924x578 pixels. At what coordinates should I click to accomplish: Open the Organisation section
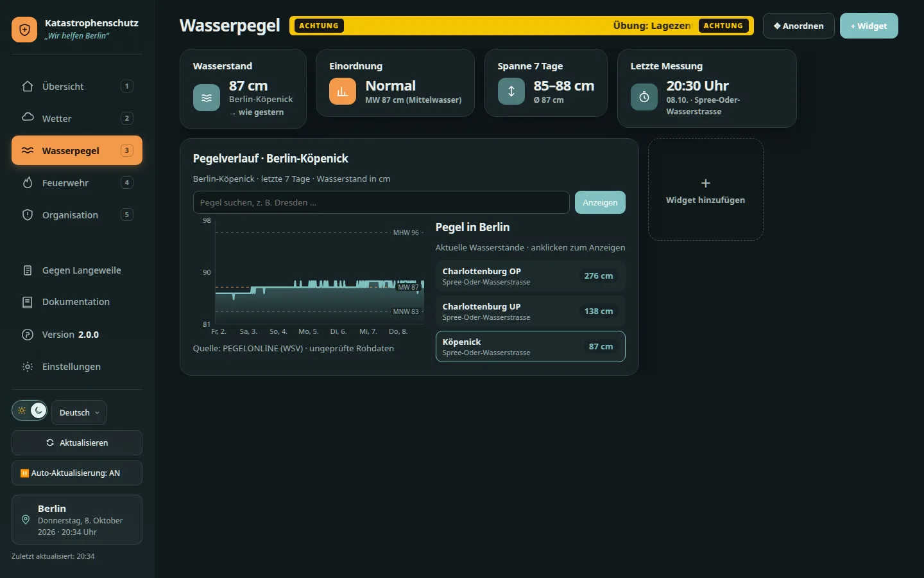[x=77, y=215]
